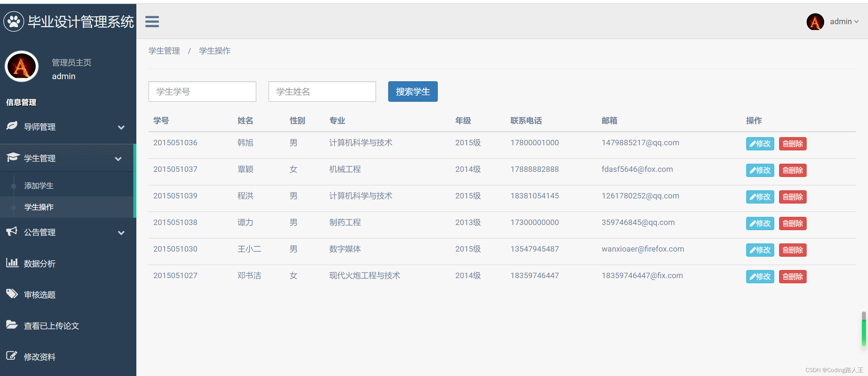This screenshot has height=376, width=868.
Task: Edit student 邓书洁 with 修改 button
Action: coord(760,277)
